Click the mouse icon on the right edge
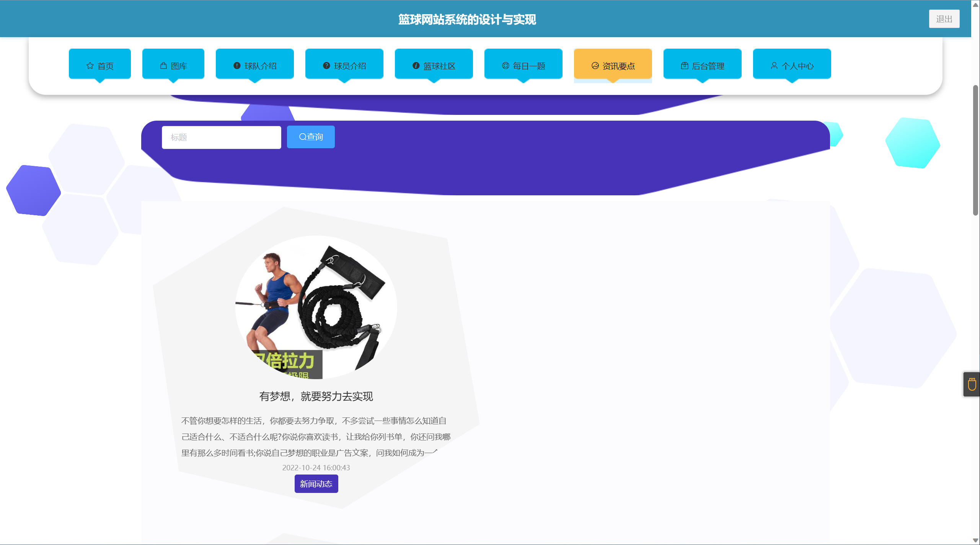Screen dimensions: 980x545 pos(972,385)
